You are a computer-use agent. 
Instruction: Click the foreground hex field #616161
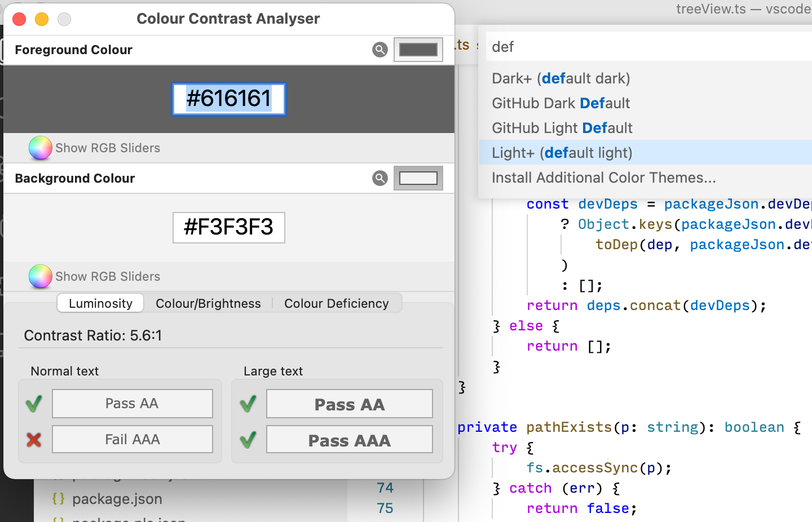[229, 99]
